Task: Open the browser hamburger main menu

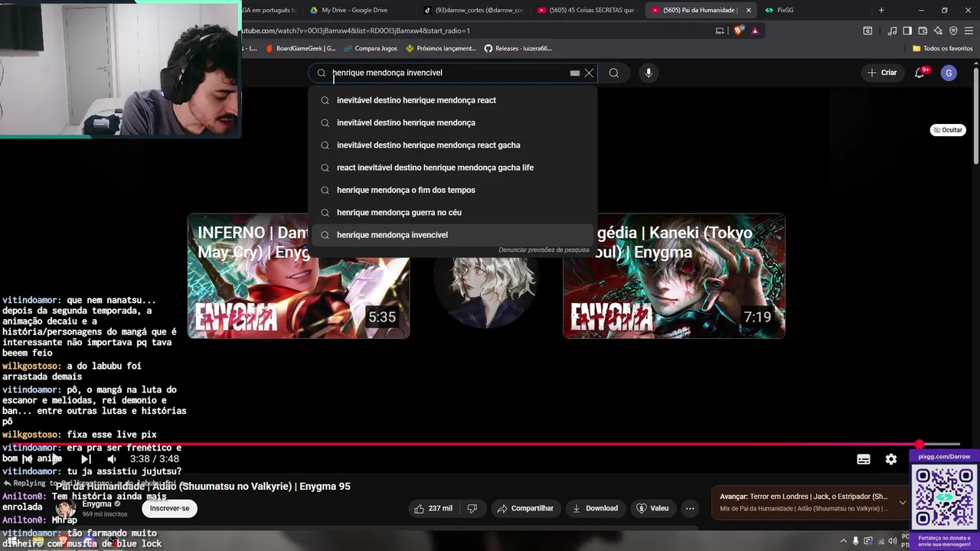Action: click(969, 31)
